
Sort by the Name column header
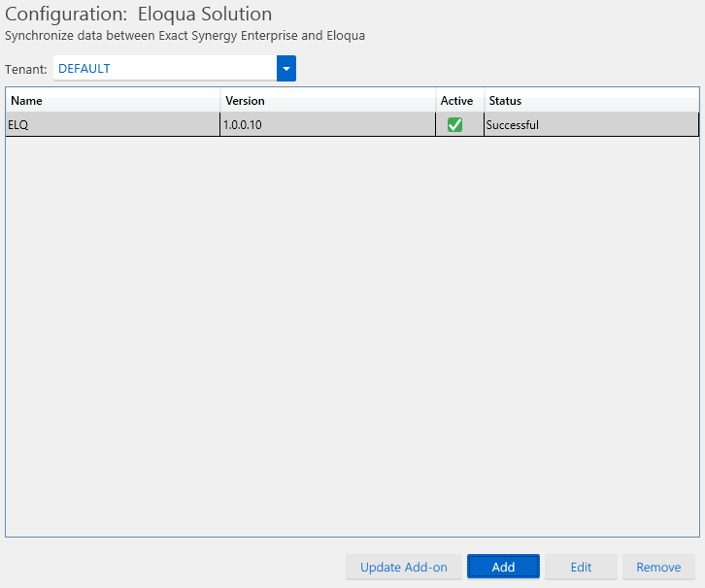(113, 100)
